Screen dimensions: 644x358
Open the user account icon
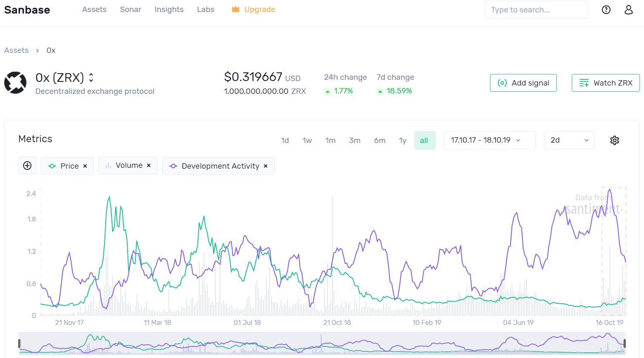pyautogui.click(x=628, y=10)
